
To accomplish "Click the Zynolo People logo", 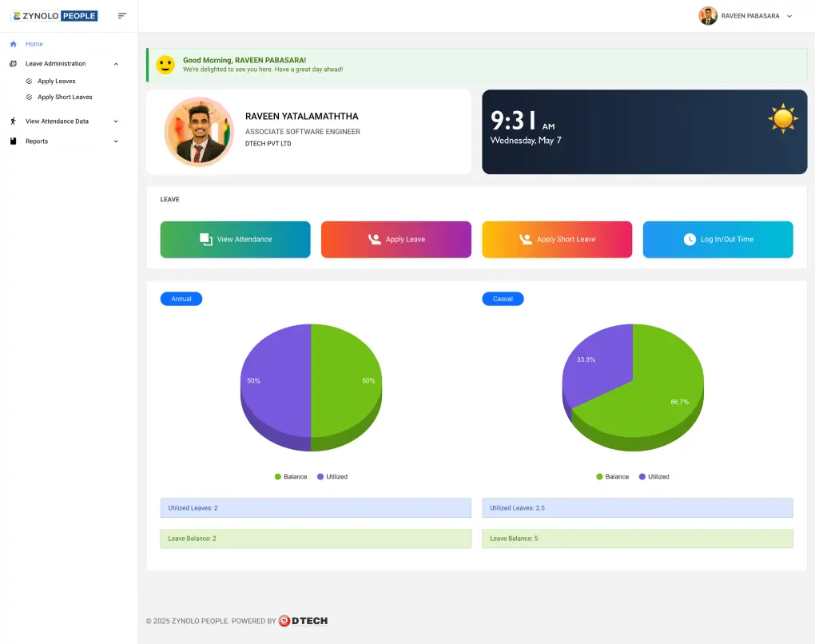I will [x=54, y=16].
